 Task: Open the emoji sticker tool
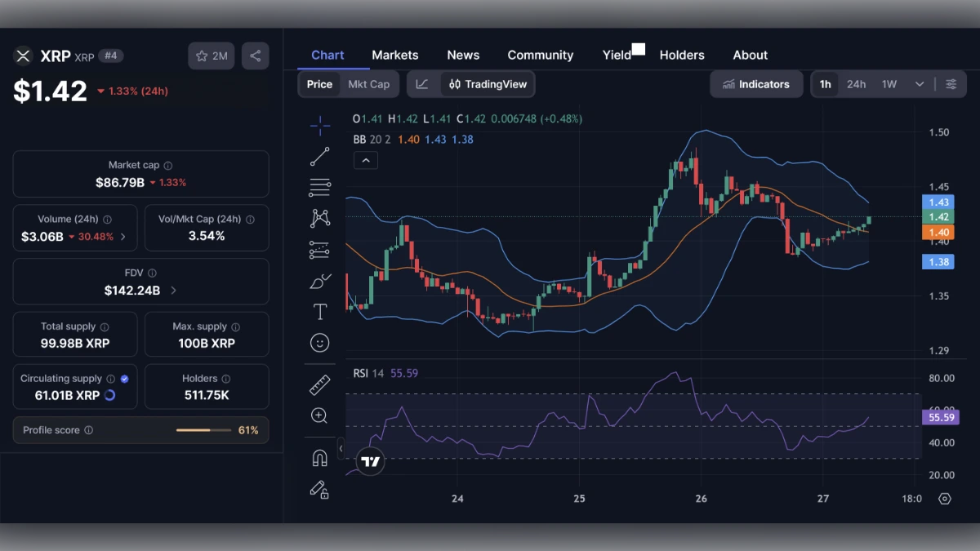[x=319, y=343]
